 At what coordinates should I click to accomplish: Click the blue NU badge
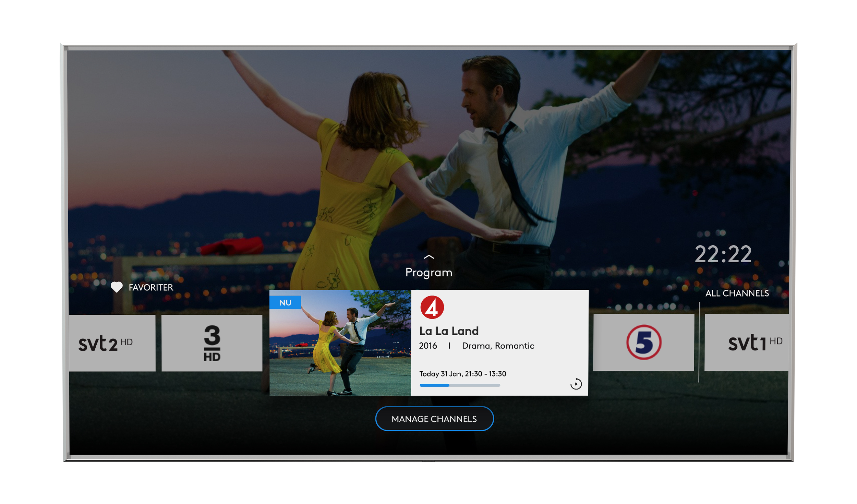click(x=285, y=302)
